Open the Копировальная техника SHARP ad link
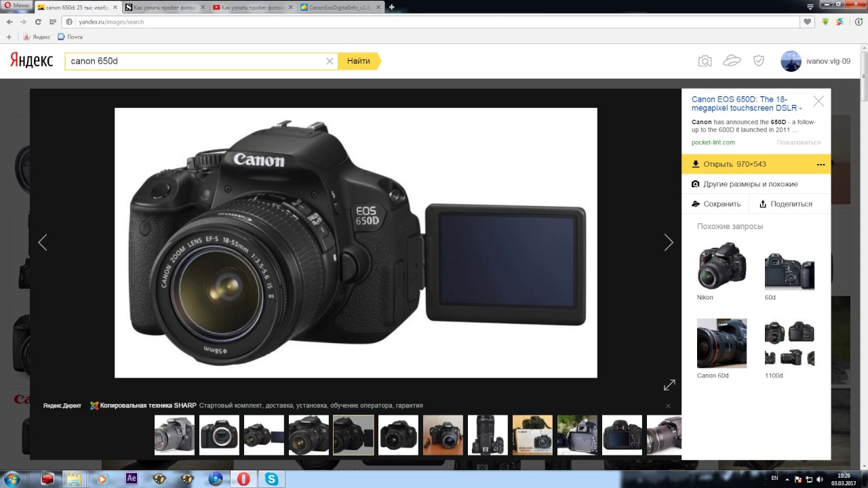 tap(148, 405)
